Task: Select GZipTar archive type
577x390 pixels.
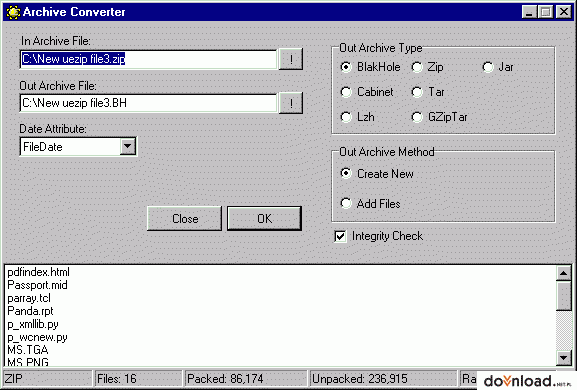Action: pos(439,117)
